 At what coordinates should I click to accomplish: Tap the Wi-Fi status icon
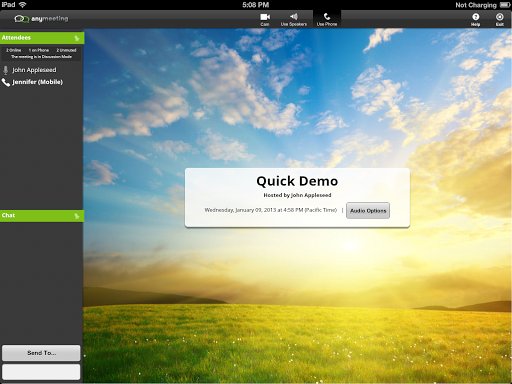[x=23, y=5]
